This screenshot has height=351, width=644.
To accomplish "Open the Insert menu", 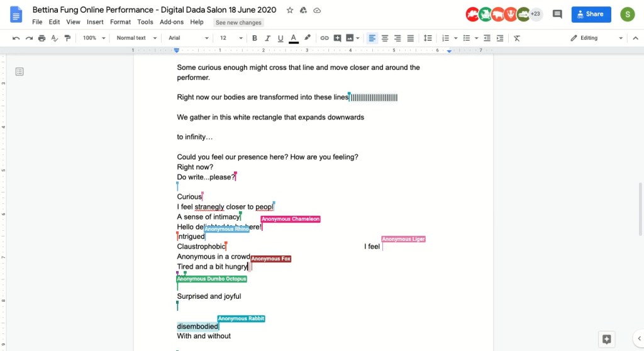I will pyautogui.click(x=95, y=22).
